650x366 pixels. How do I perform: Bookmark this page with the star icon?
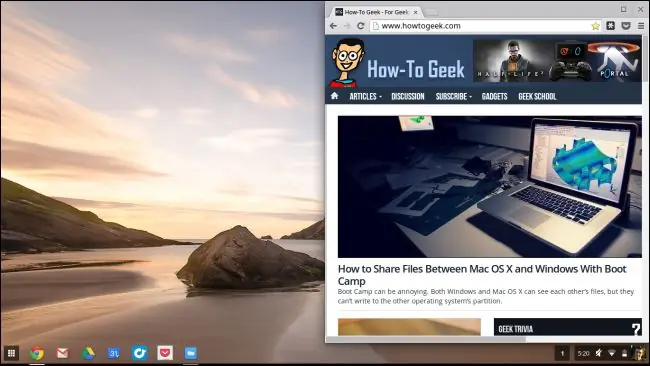595,26
